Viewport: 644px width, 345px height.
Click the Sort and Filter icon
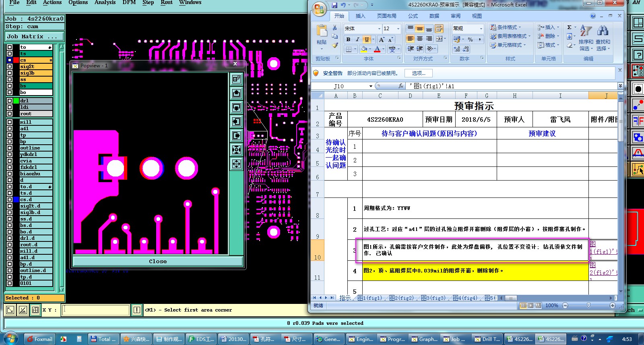coord(586,31)
